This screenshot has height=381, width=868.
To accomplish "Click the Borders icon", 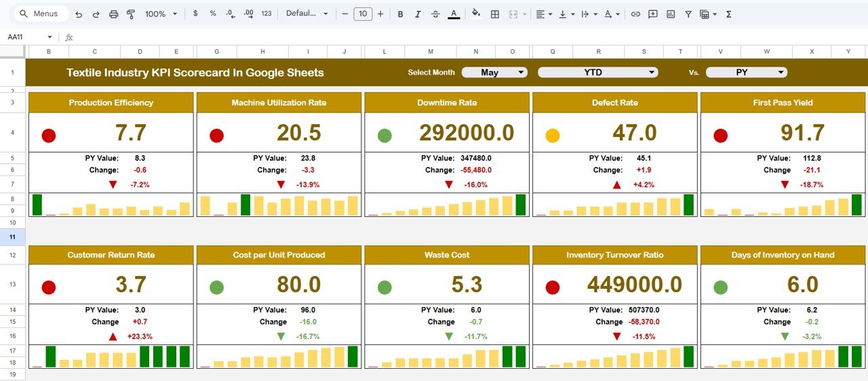I will click(495, 14).
